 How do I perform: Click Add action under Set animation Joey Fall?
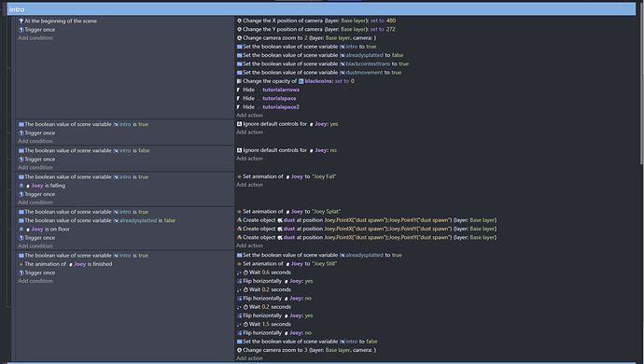tap(249, 185)
